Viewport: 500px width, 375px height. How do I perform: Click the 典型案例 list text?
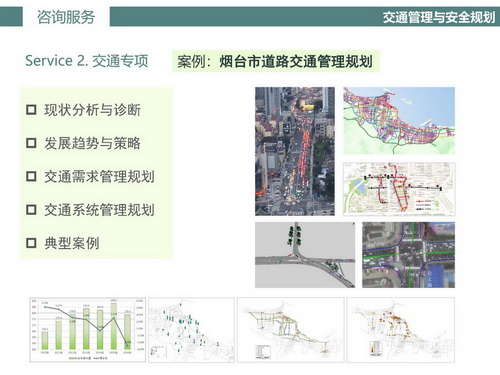[x=72, y=243]
